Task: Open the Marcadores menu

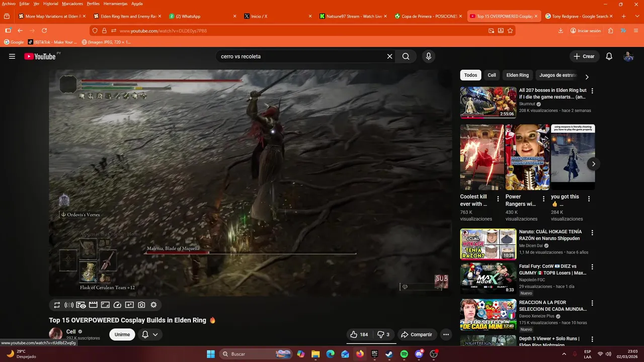Action: tap(72, 4)
